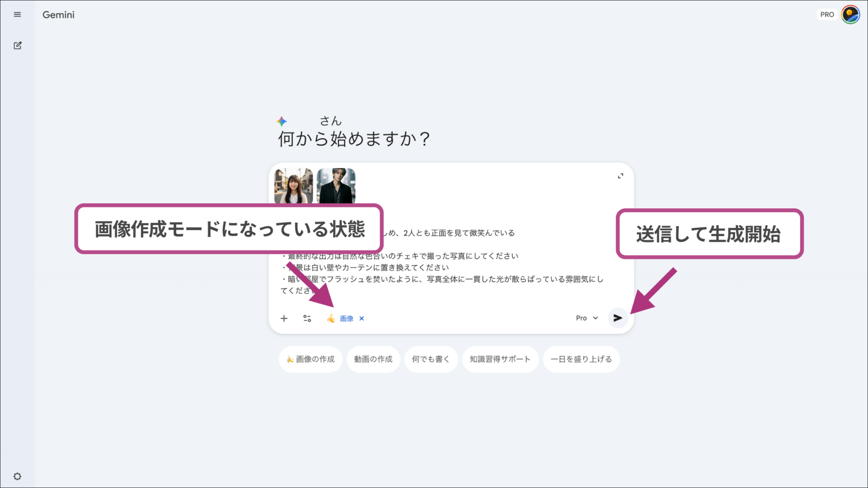Screen dimensions: 868x488
Task: Open the profile avatar menu
Action: click(851, 14)
